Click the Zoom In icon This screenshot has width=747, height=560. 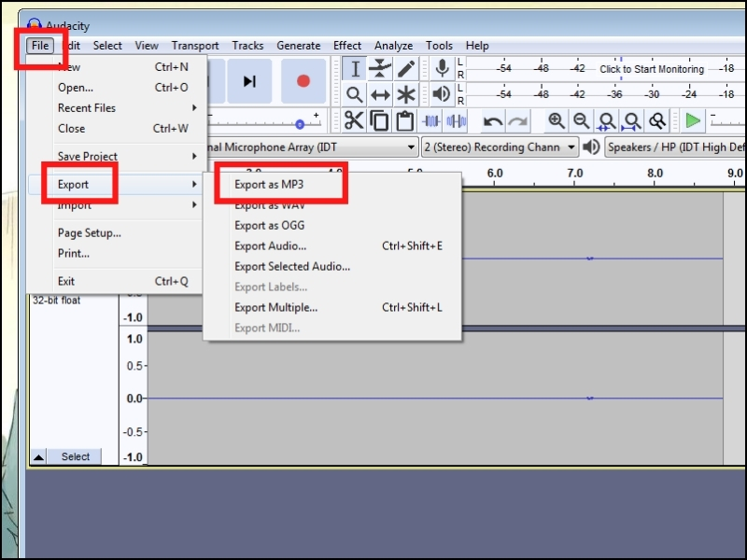pos(556,121)
